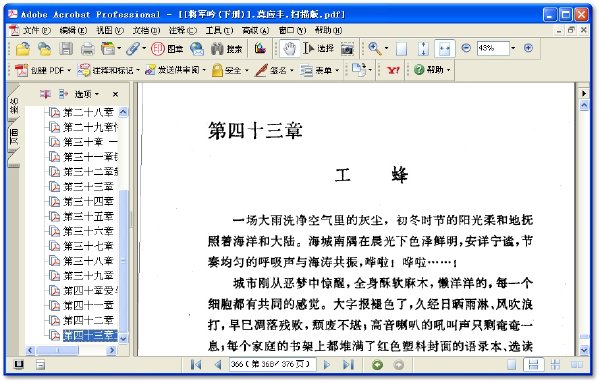Click the Actual Size page icon
The height and width of the screenshot is (383, 600).
coord(401,49)
